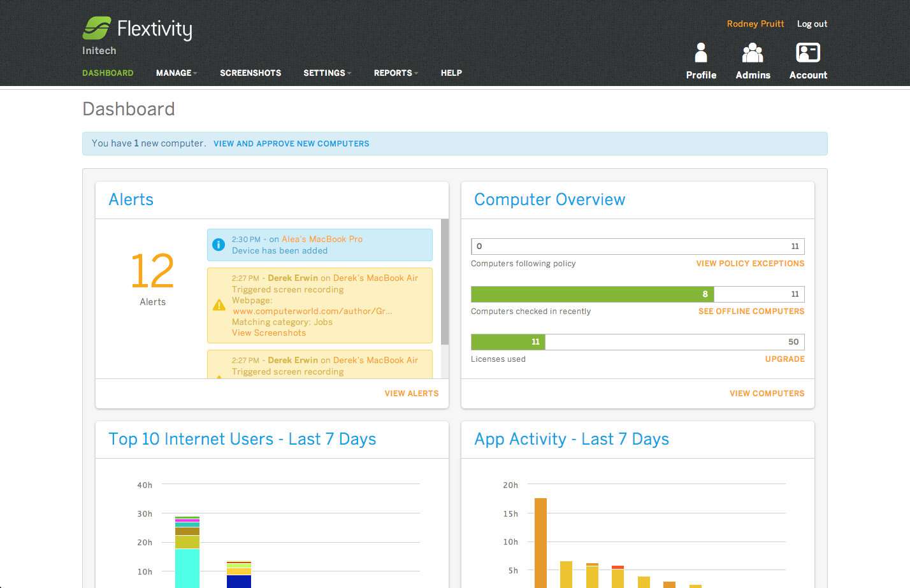Viewport: 910px width, 588px height.
Task: Click the UPGRADE link under licenses used
Action: click(x=784, y=359)
